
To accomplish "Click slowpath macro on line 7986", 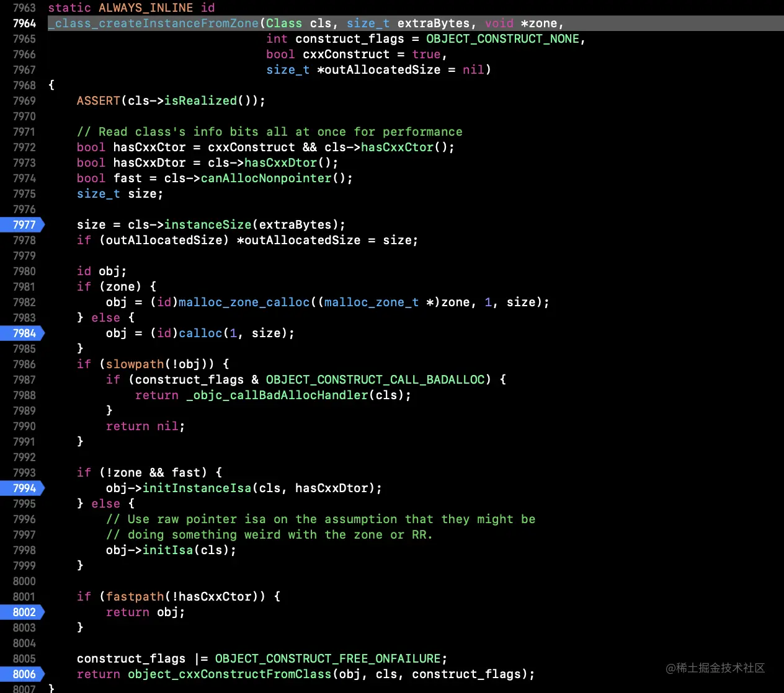I will point(135,364).
